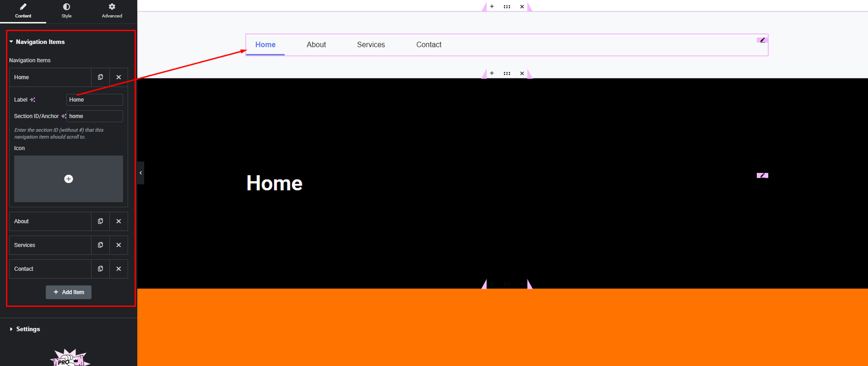
Task: Click AI sparkle icon next to Label
Action: coord(33,100)
